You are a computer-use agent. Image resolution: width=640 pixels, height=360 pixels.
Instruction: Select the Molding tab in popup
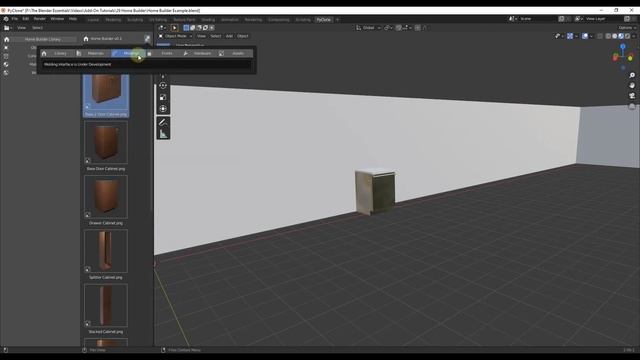128,53
